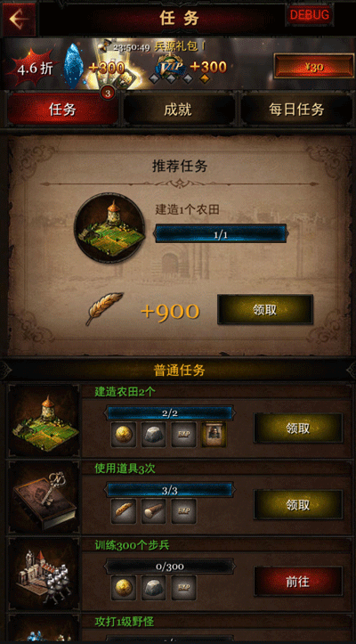Click 前往 for 训练300个步兵
Image resolution: width=356 pixels, height=644 pixels.
[x=298, y=581]
